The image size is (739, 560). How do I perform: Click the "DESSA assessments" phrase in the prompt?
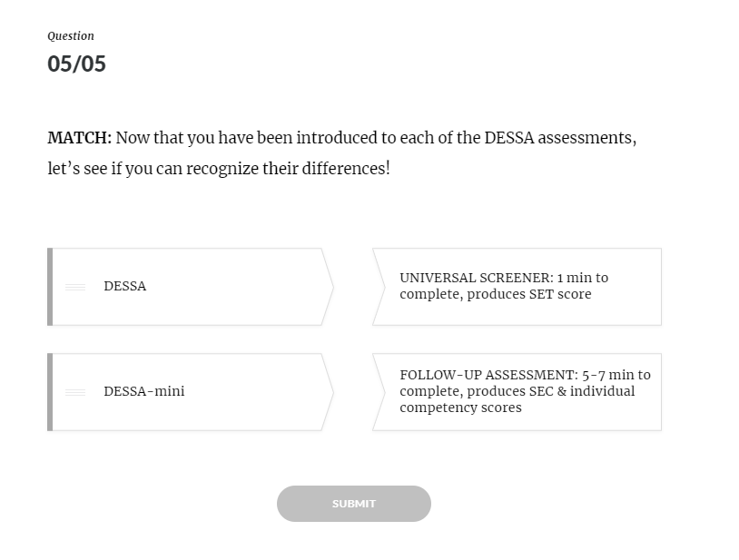point(559,138)
